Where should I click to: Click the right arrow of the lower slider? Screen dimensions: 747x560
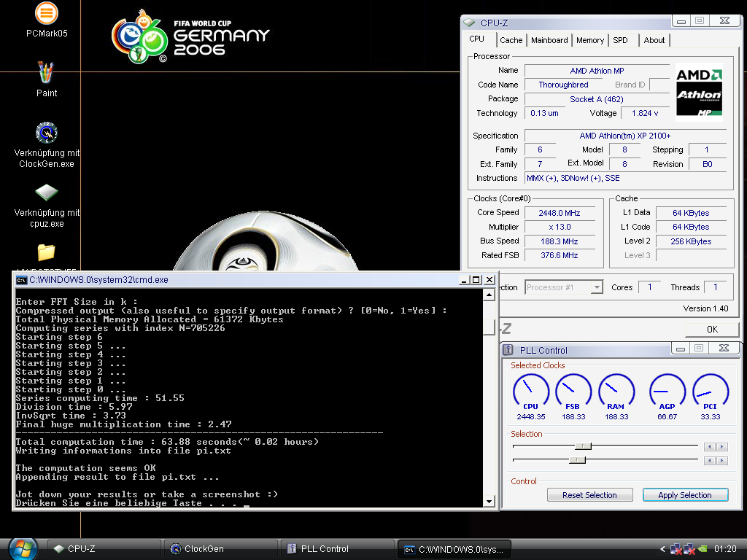[x=722, y=461]
